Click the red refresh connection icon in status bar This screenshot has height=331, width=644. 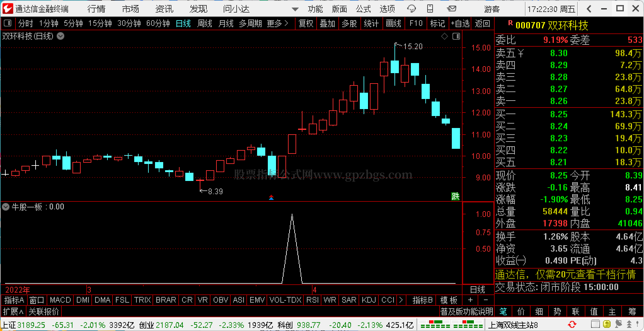coord(572,324)
